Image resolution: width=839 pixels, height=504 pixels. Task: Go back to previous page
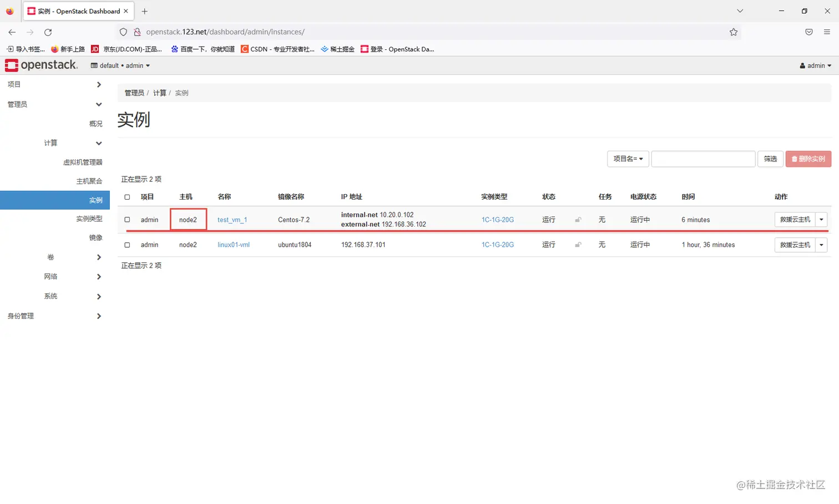tap(12, 32)
